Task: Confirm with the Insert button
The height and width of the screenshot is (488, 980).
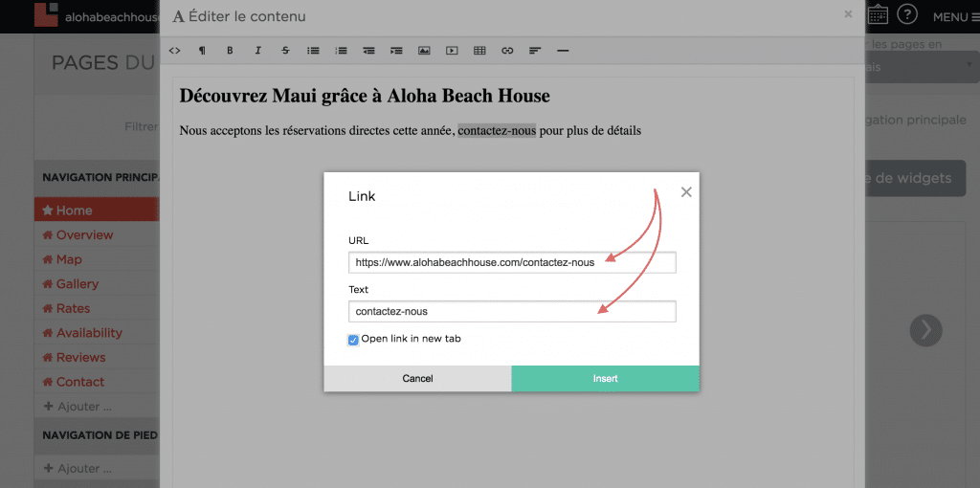Action: [606, 379]
